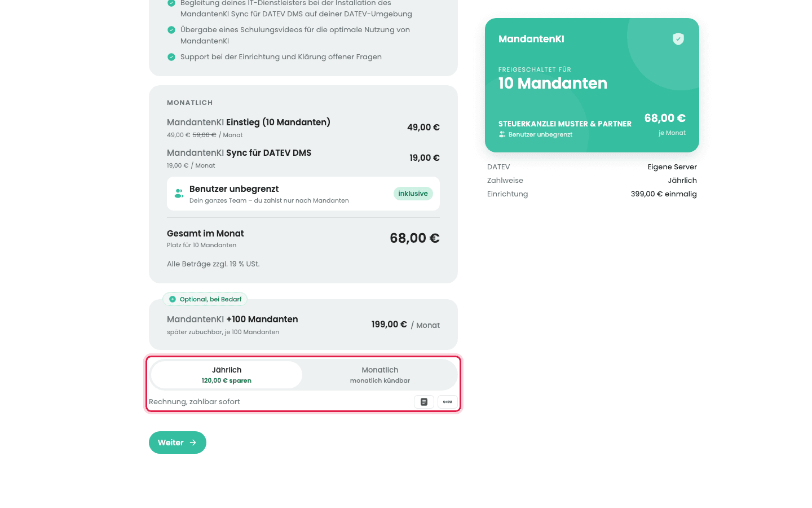The height and width of the screenshot is (508, 812).
Task: Click the 199,00 € add-on price
Action: pos(389,325)
